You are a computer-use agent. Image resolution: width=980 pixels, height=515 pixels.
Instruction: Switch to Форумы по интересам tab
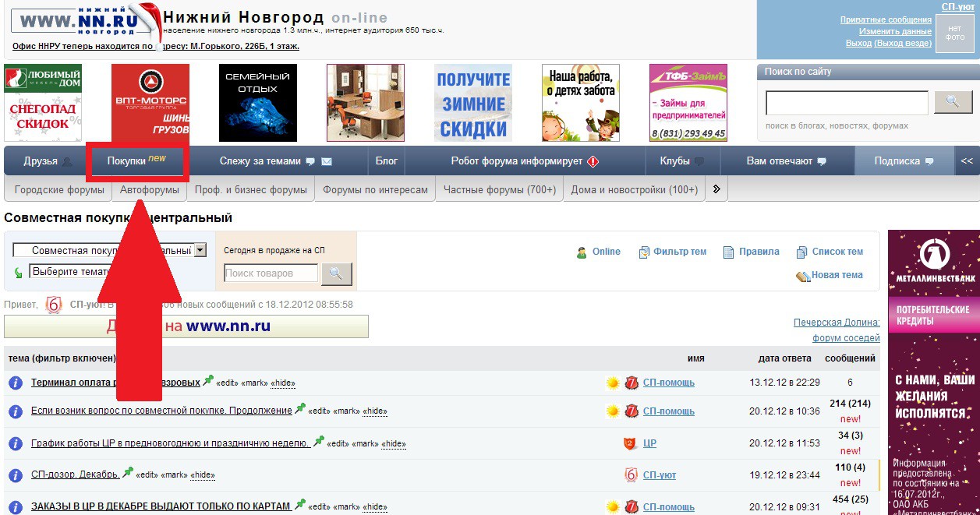coord(376,189)
